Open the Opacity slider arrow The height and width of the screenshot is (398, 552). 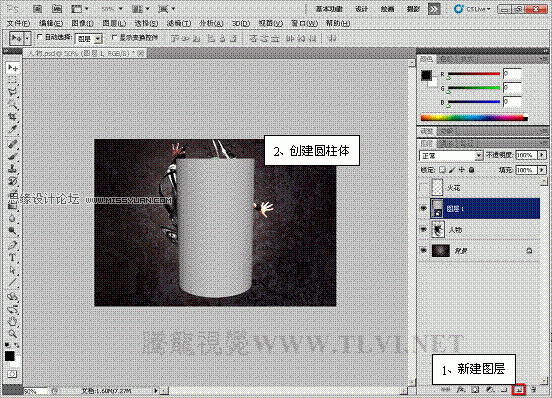point(542,155)
